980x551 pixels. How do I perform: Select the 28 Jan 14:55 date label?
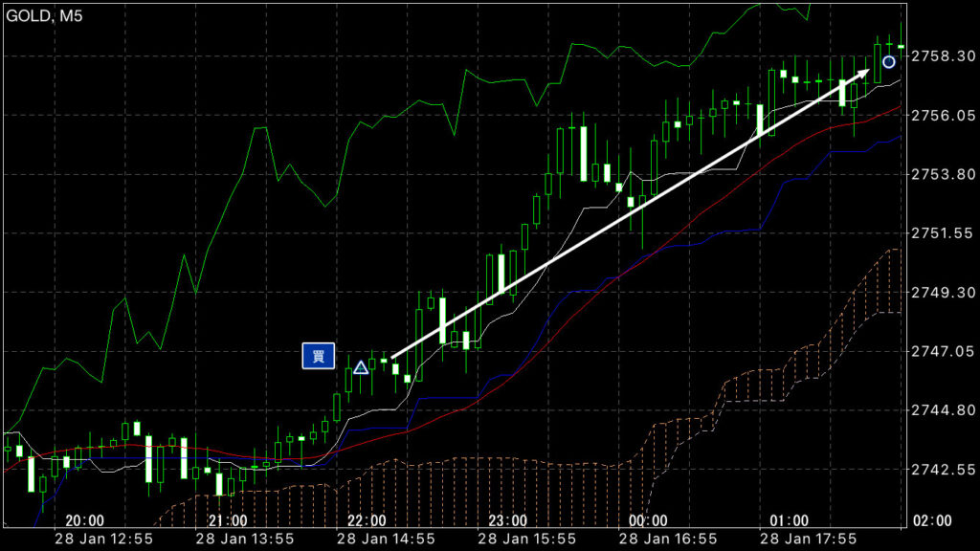coord(387,540)
